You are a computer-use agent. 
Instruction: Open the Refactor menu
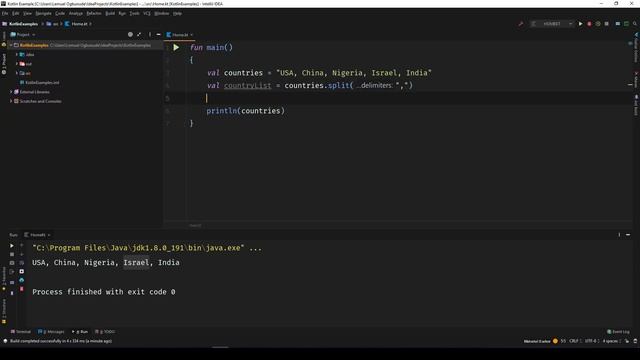[x=94, y=13]
